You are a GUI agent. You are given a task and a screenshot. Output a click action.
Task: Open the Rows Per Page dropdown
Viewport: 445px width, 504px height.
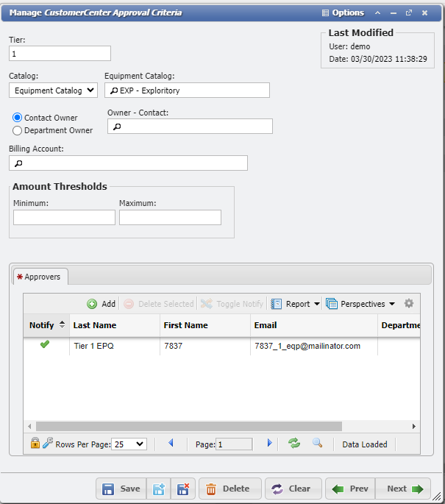point(129,444)
